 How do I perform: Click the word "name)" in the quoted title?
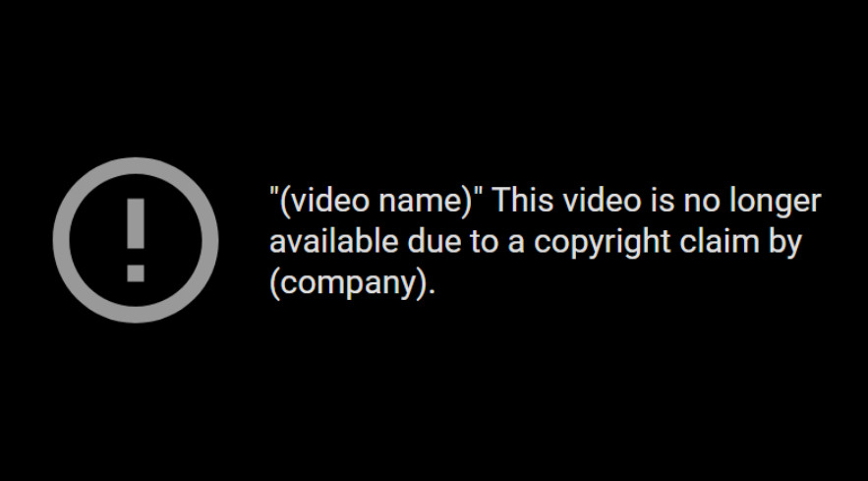tap(427, 200)
